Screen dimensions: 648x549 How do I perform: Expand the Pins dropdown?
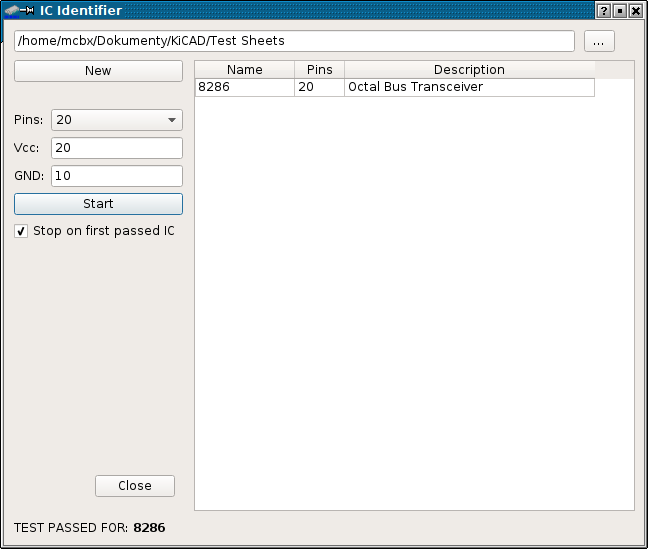[x=117, y=120]
